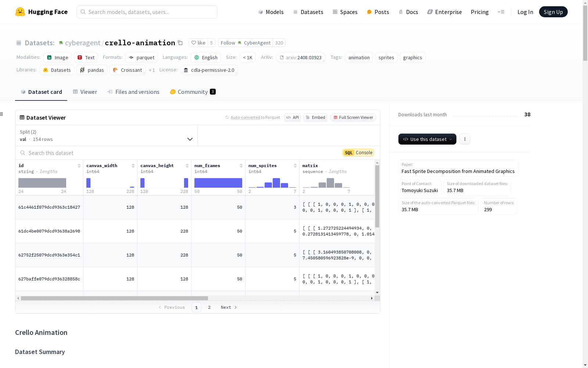Click the pandas library tag
Image resolution: width=588 pixels, height=368 pixels.
tap(92, 70)
